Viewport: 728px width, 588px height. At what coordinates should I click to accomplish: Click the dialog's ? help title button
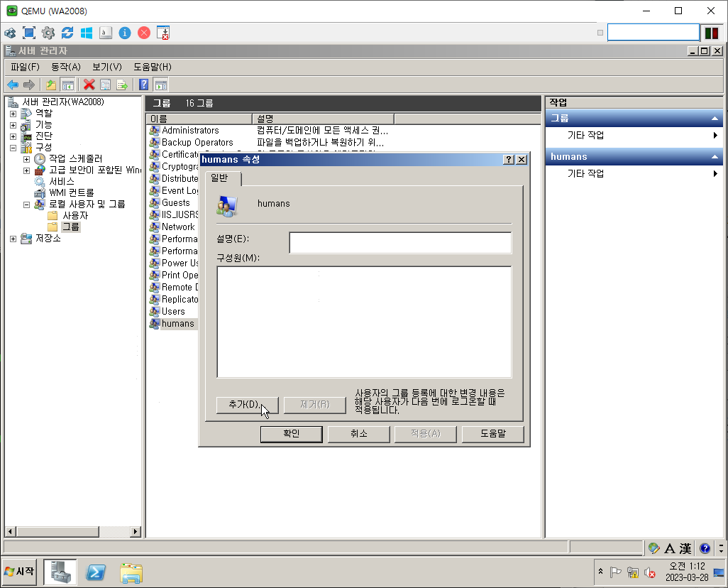(x=509, y=160)
